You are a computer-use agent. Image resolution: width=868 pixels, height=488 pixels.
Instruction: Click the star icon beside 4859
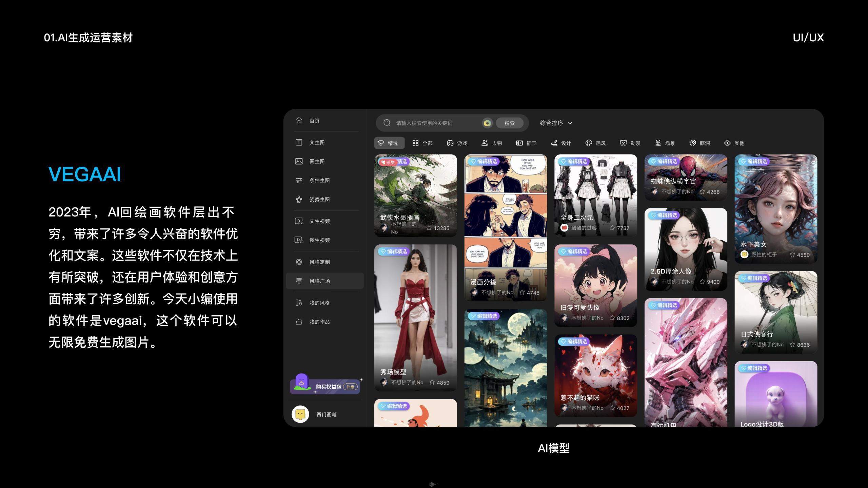432,382
